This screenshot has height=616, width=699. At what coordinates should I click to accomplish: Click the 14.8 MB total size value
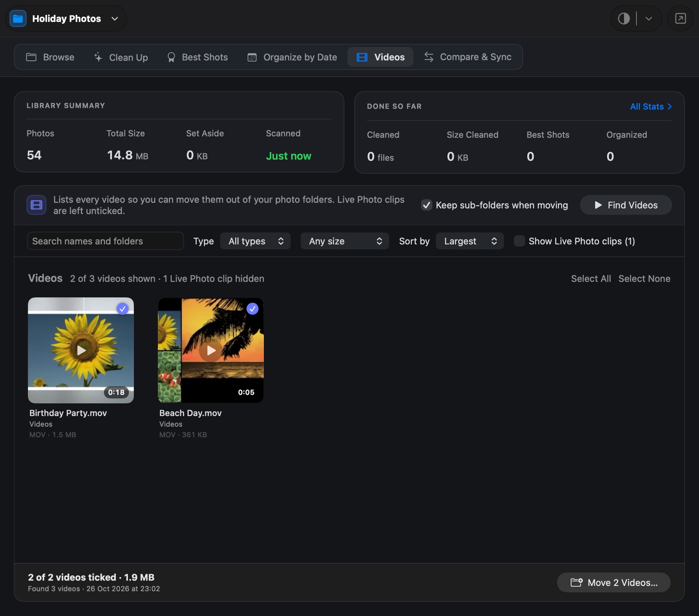[128, 155]
